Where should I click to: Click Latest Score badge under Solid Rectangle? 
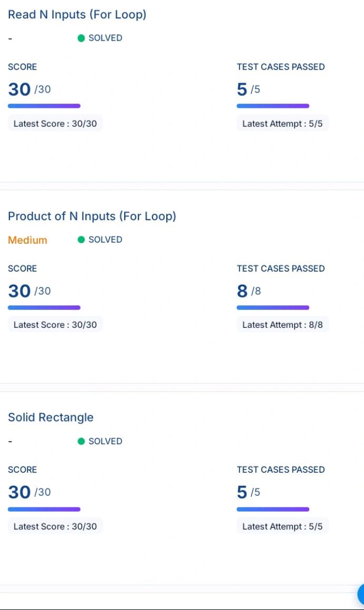pyautogui.click(x=55, y=526)
